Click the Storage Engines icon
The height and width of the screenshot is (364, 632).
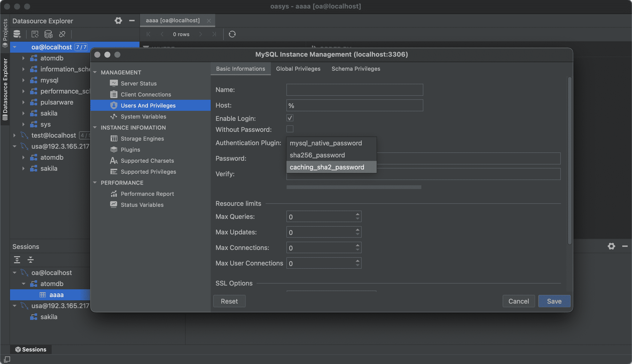(x=114, y=138)
